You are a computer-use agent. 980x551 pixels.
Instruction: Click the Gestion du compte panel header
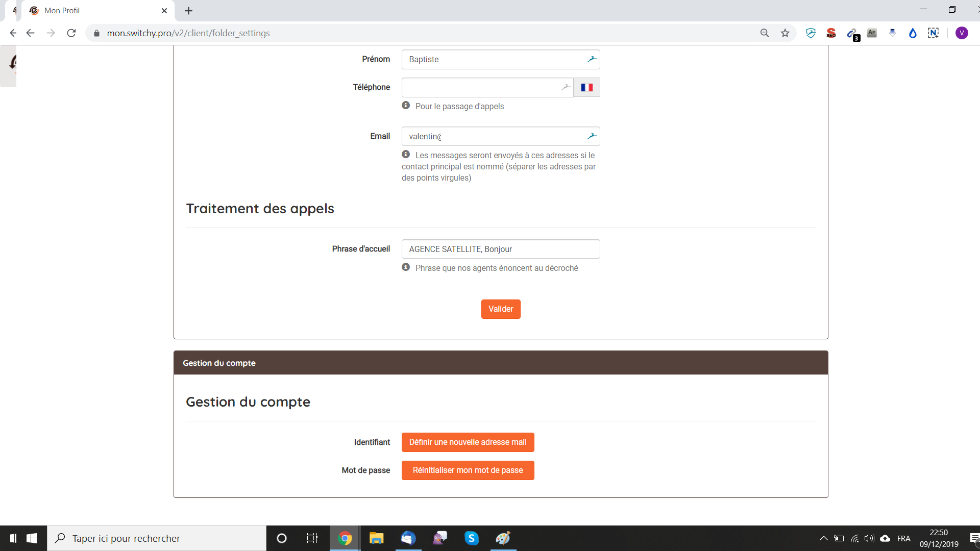501,363
